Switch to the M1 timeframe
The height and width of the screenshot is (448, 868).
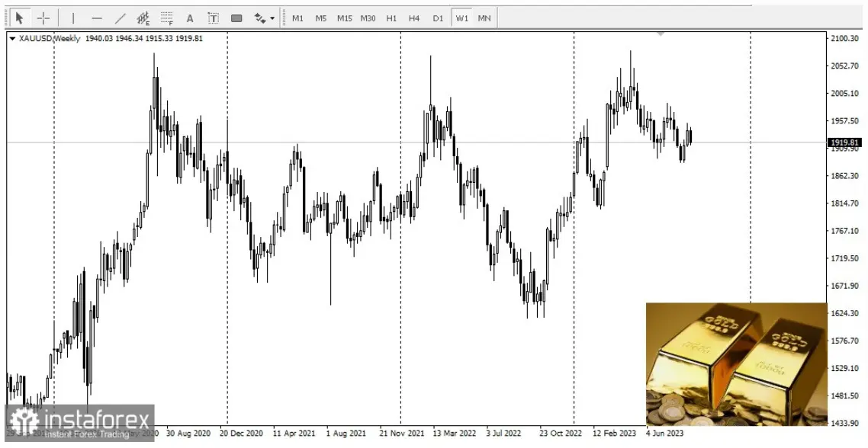point(297,18)
